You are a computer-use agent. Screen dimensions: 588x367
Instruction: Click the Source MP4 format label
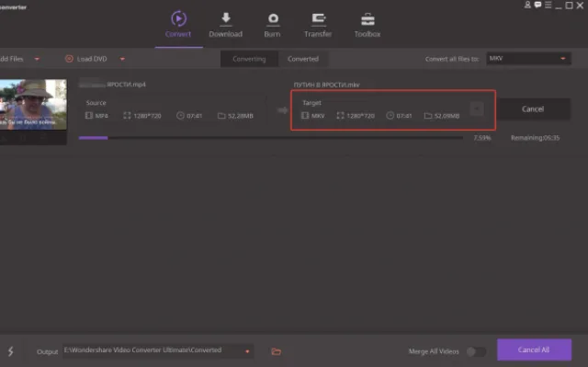click(x=101, y=116)
